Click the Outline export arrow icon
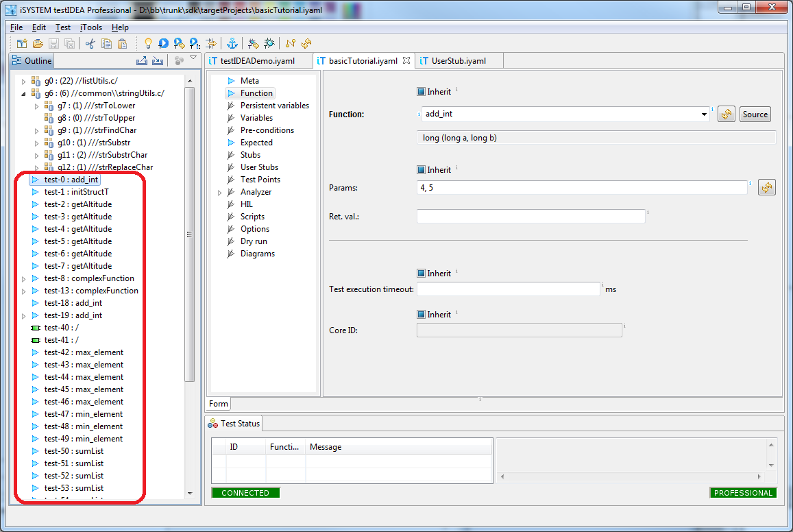 [142, 61]
